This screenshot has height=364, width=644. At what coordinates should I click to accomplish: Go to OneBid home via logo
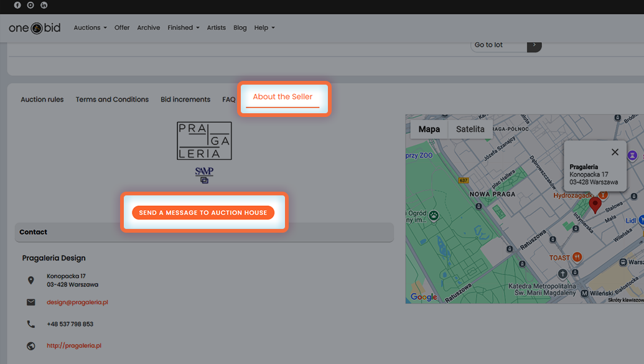point(34,28)
